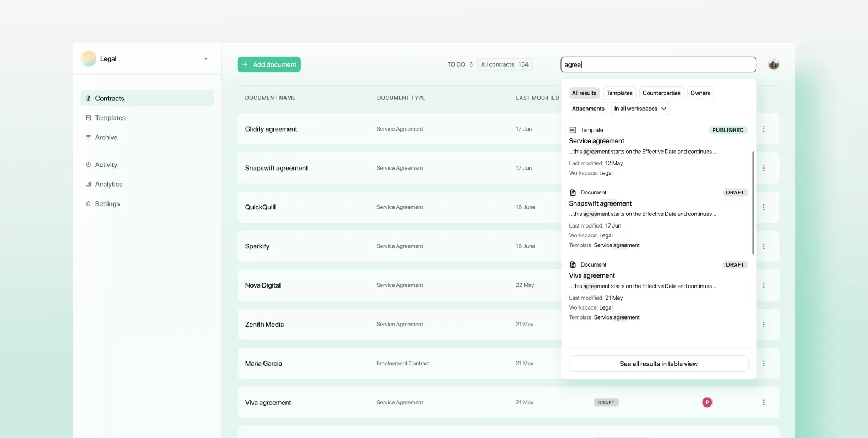Open more options for Glidify agreement row

(x=764, y=129)
